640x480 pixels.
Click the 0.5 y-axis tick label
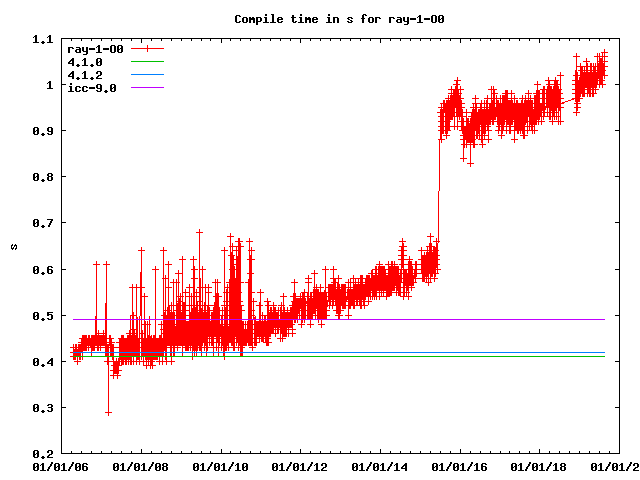tap(42, 316)
